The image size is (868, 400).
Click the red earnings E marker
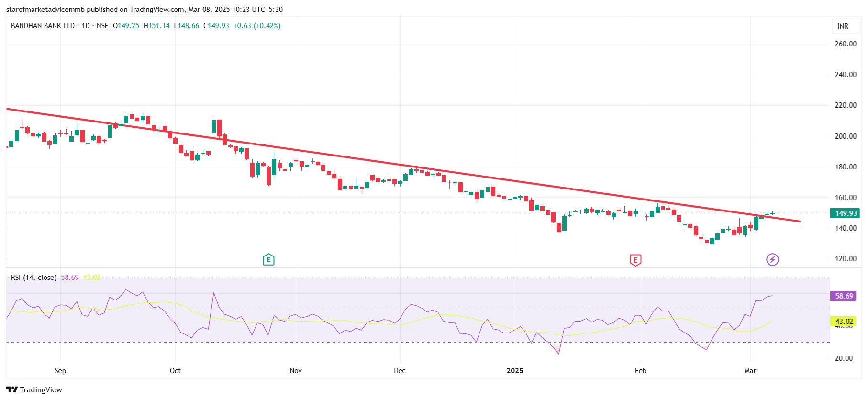pyautogui.click(x=635, y=260)
